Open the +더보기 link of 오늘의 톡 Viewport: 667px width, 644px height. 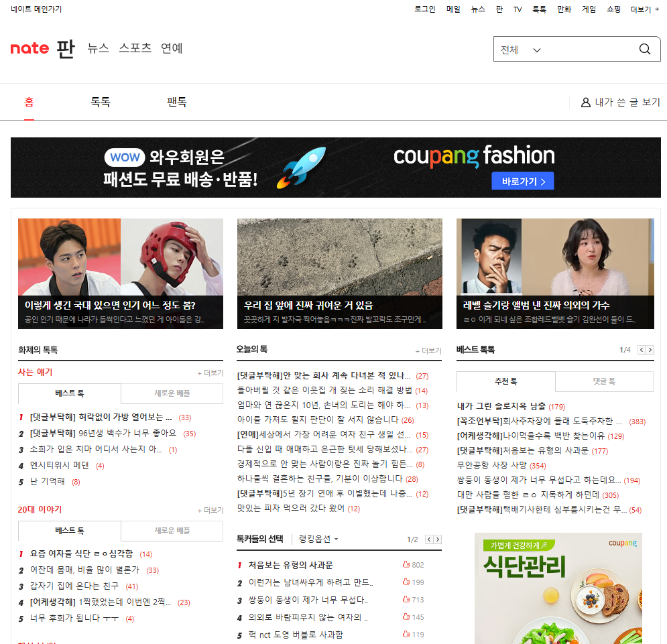coord(429,350)
